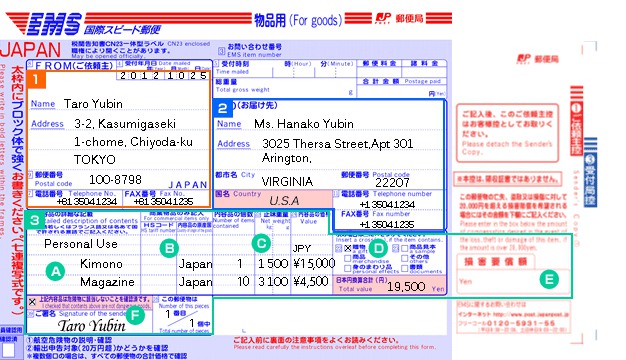
Task: Click the sender name 'Taro Yubin'
Action: (93, 104)
